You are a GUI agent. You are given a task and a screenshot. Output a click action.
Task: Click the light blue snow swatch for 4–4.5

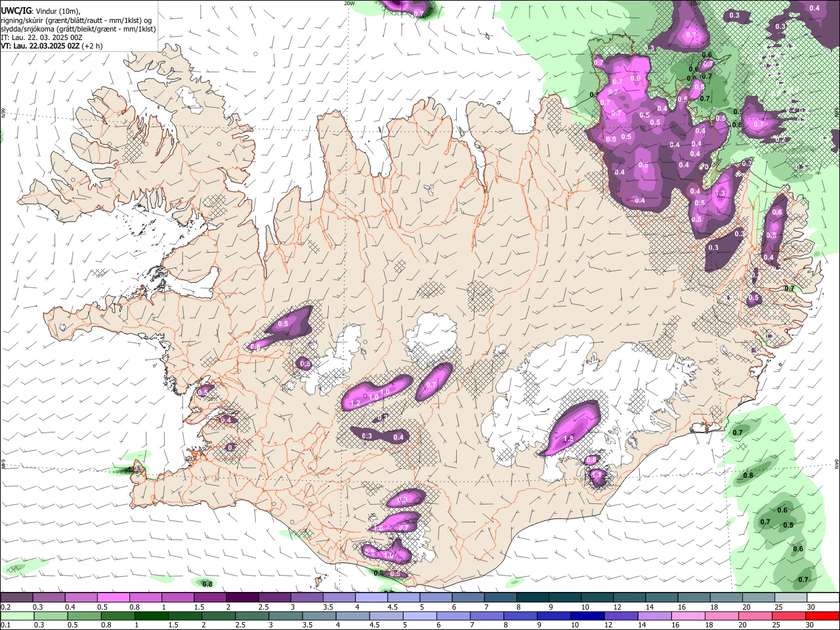click(371, 598)
